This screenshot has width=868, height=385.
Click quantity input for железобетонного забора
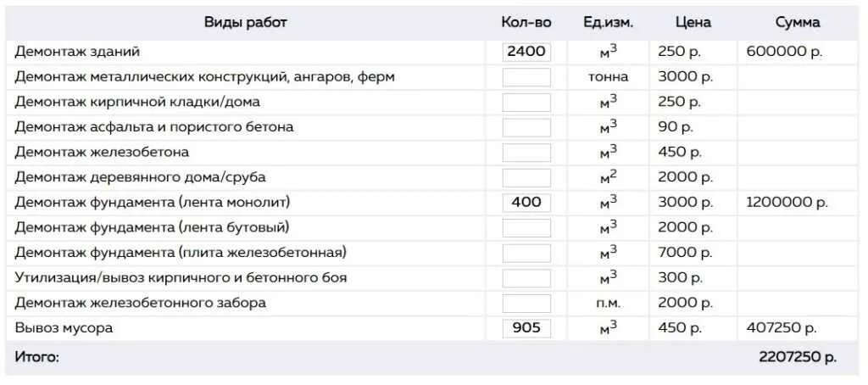(526, 303)
